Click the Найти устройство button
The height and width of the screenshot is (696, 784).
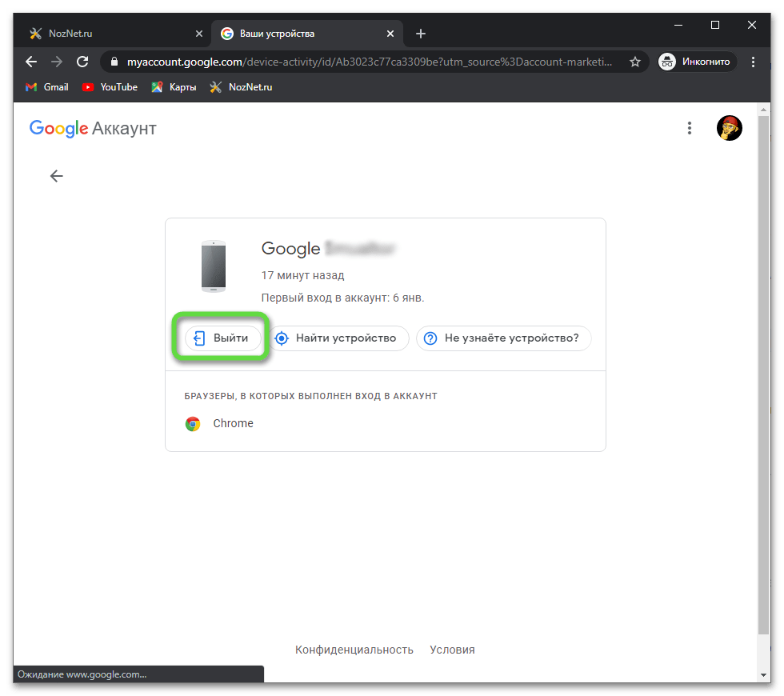pyautogui.click(x=338, y=338)
